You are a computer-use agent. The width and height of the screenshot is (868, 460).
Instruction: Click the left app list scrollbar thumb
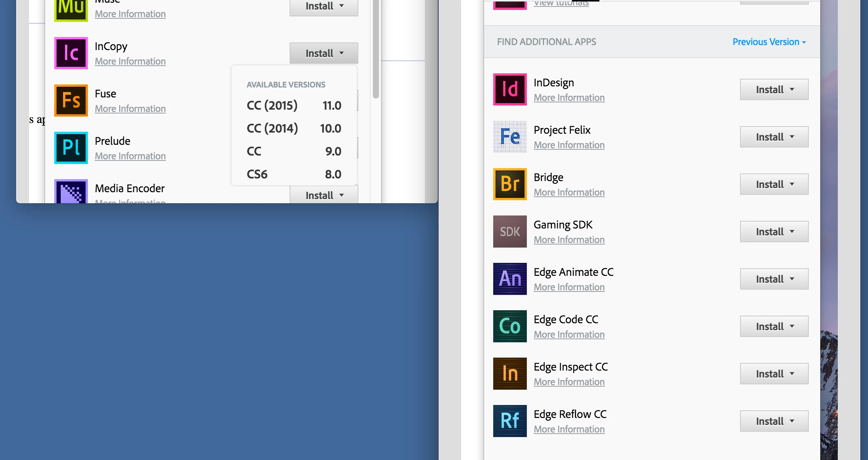coord(376,49)
